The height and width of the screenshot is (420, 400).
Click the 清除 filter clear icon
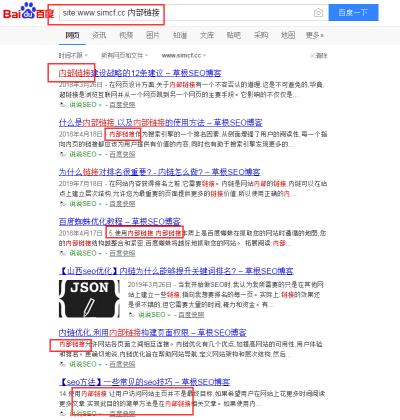pos(312,55)
